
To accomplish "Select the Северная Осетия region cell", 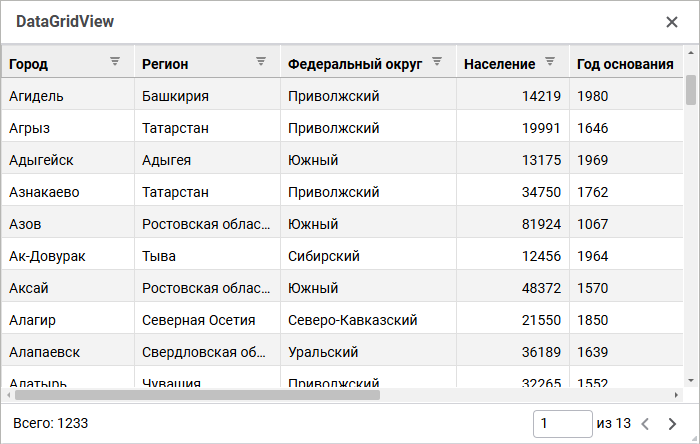I will [x=208, y=320].
